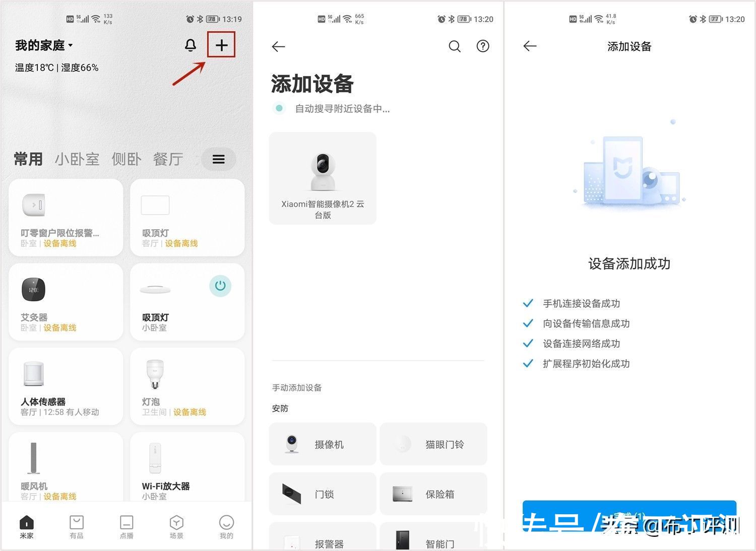Click the 扩展程序初始化成功 step
This screenshot has width=756, height=551.
[586, 364]
